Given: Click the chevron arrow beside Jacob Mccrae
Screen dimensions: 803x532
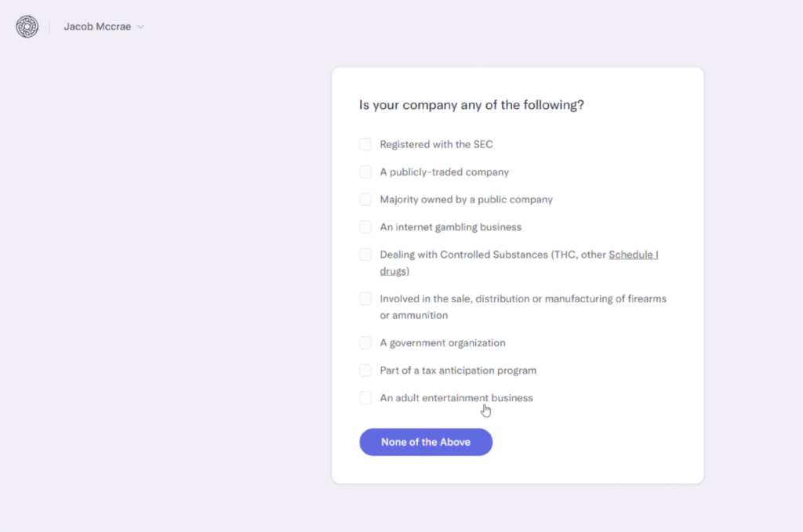Looking at the screenshot, I should point(140,27).
